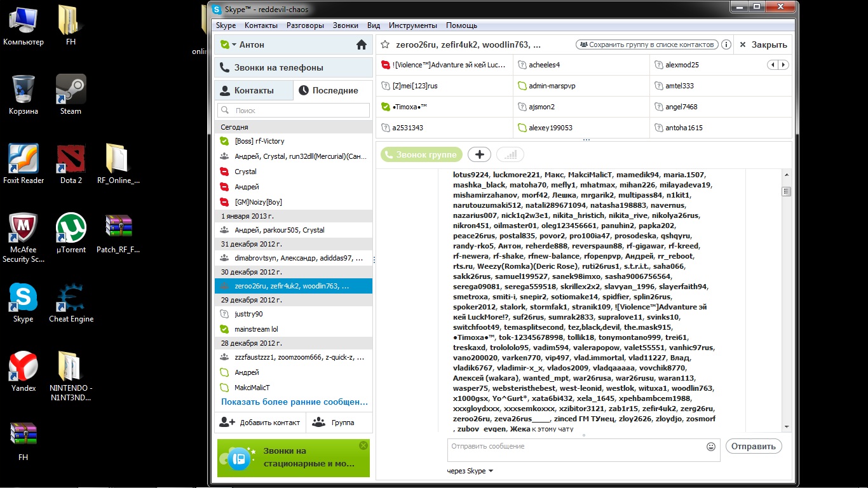Viewport: 868px width, 488px height.
Task: Show next participants with right arrow
Action: click(783, 65)
